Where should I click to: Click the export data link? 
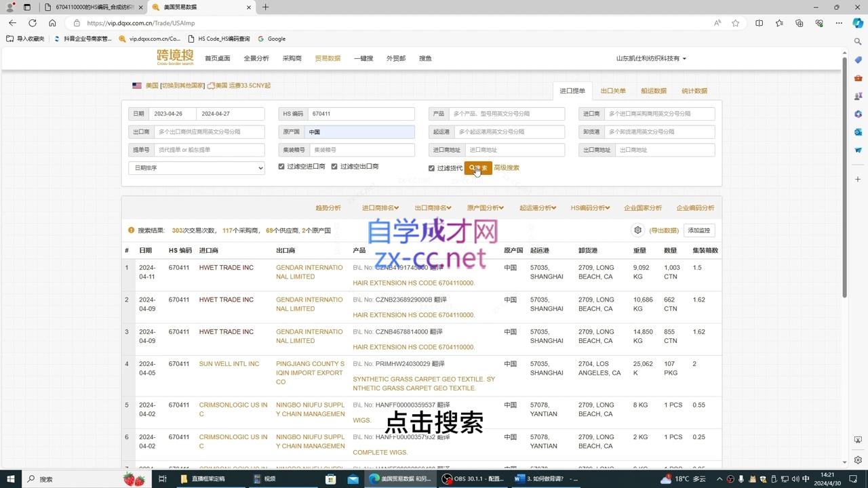tap(664, 230)
